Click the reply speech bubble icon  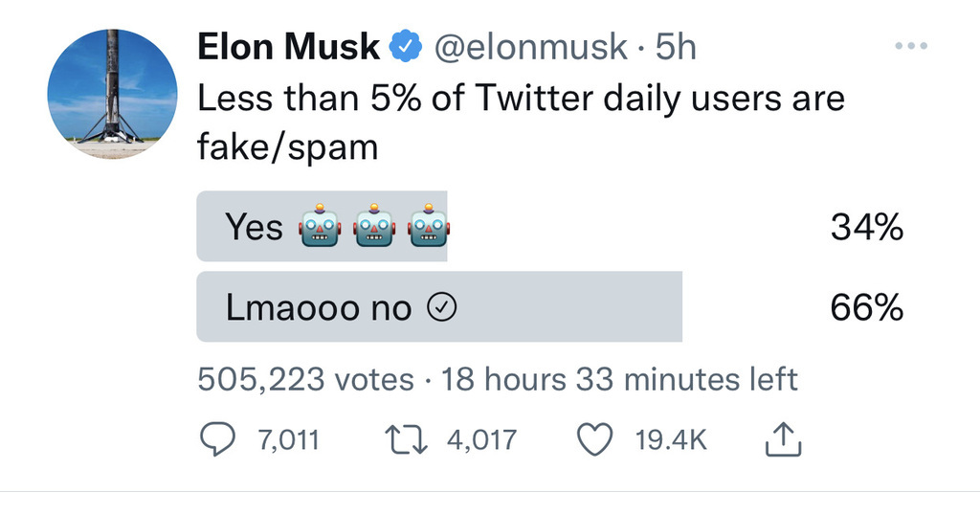pyautogui.click(x=216, y=440)
